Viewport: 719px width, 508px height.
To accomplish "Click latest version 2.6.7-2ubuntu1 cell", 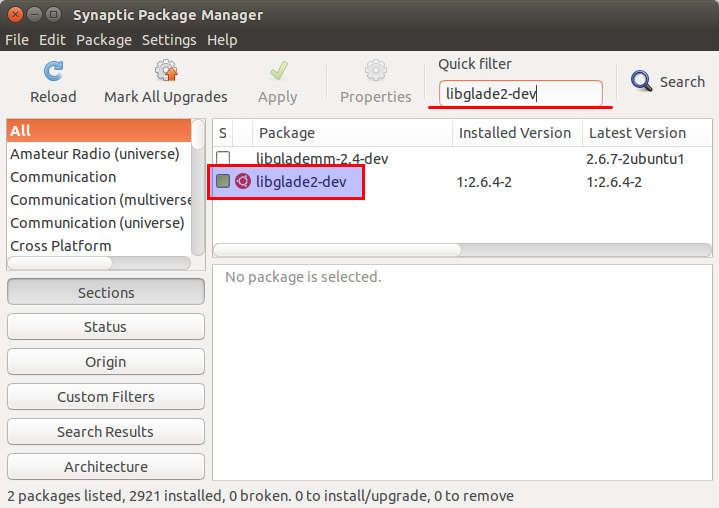I will click(x=635, y=159).
